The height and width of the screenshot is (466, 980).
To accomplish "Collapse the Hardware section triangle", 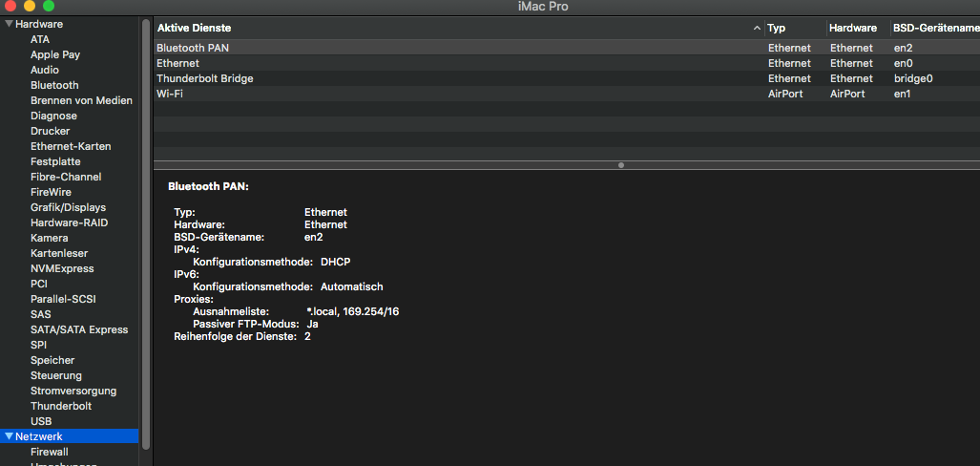I will [9, 25].
